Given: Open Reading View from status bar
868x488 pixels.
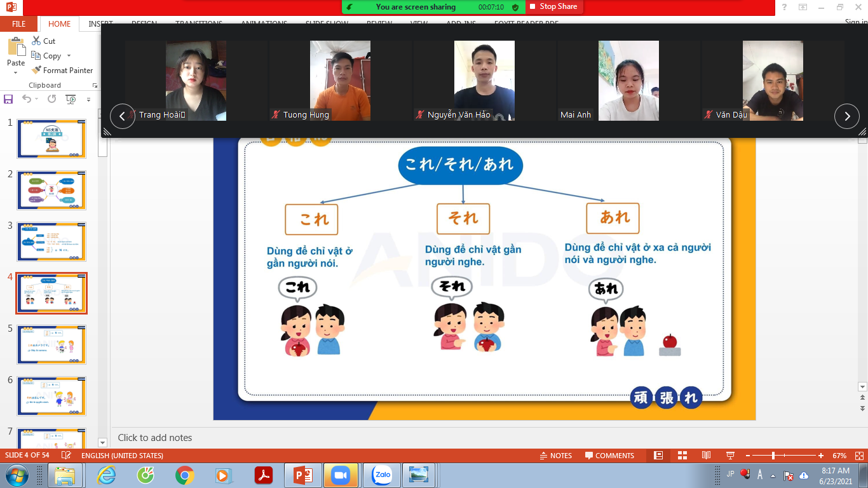Looking at the screenshot, I should [706, 456].
